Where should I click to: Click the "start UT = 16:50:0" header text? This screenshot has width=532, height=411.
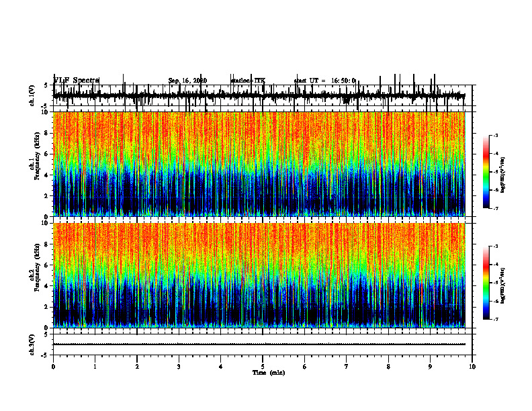click(x=324, y=81)
